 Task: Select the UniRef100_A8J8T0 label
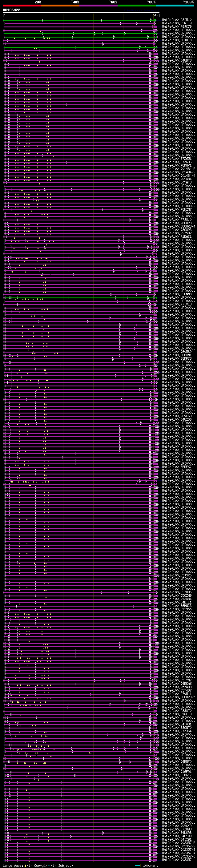(x=177, y=711)
